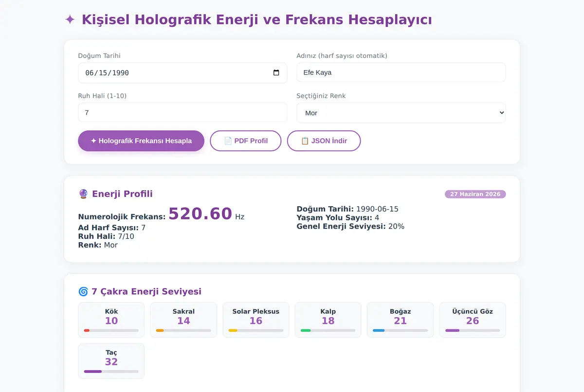The width and height of the screenshot is (584, 392).
Task: Click the red Kök progress bar
Action: pos(111,331)
